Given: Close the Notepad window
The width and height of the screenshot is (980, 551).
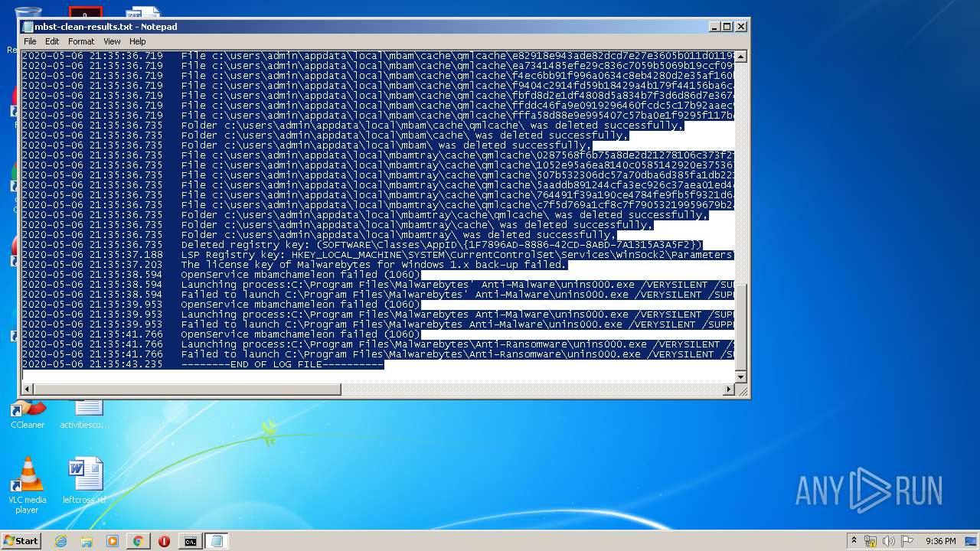Looking at the screenshot, I should pyautogui.click(x=740, y=27).
